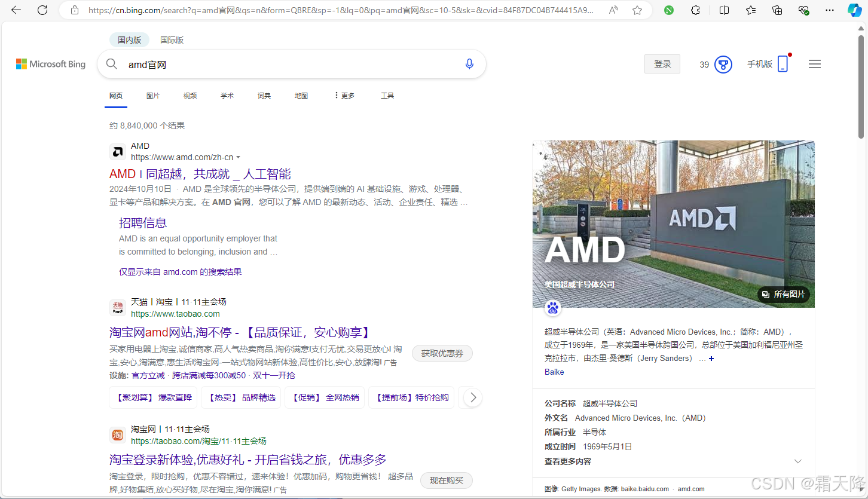Click 【提前场】特价抢购 chip
This screenshot has height=499, width=868.
(411, 397)
